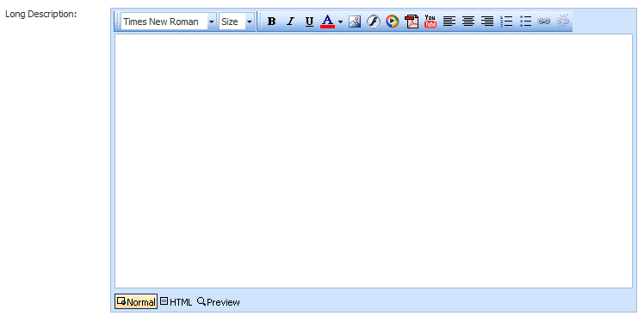Insert an image with the picture icon
Screen dimensions: 644x322
point(355,22)
